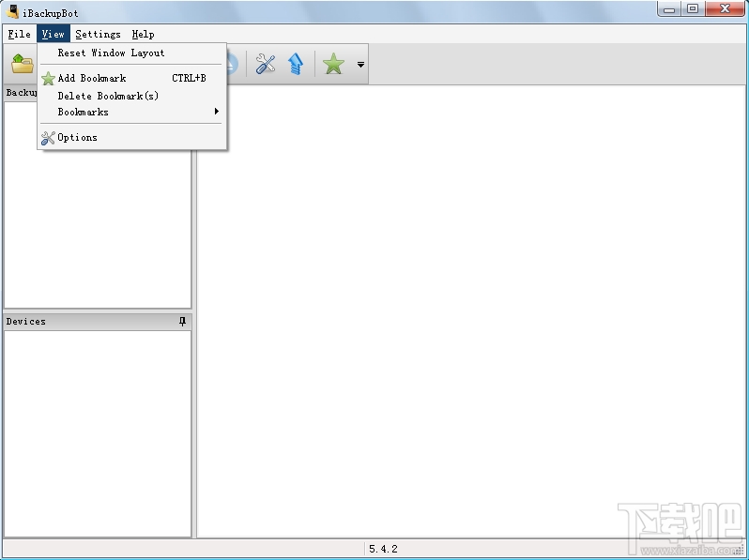Click the version 5.4.2 status text
The image size is (749, 560).
[x=383, y=549]
